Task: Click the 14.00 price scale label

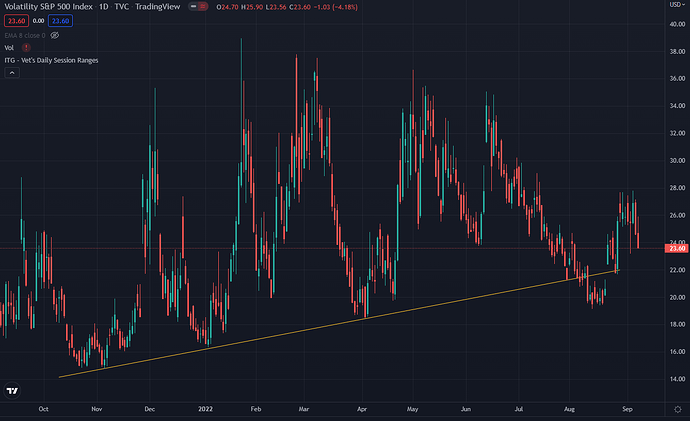Action: click(x=677, y=379)
